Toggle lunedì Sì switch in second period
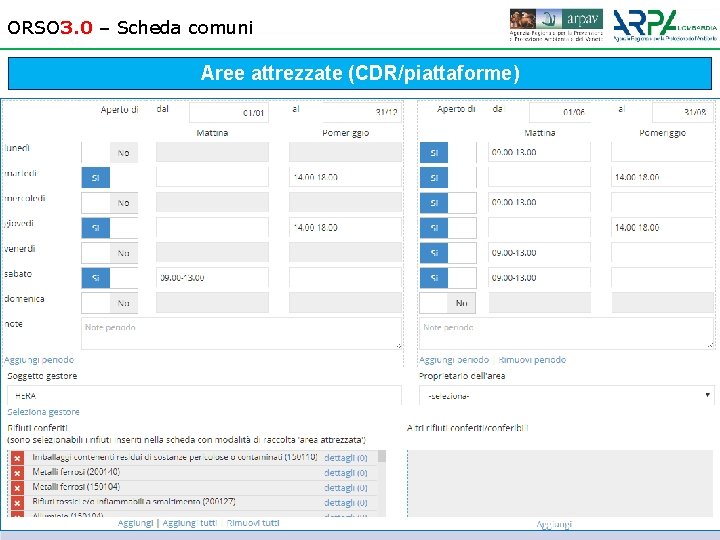 (x=448, y=152)
